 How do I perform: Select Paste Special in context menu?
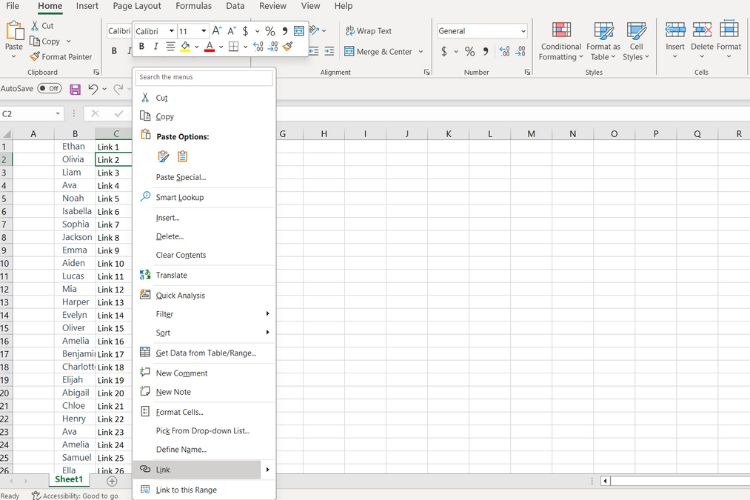click(204, 177)
